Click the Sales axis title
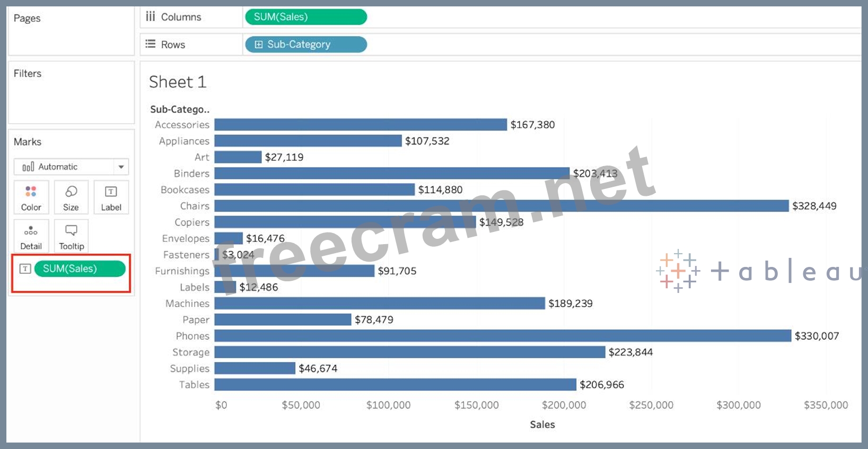Screen dimensions: 868x449 tap(542, 425)
